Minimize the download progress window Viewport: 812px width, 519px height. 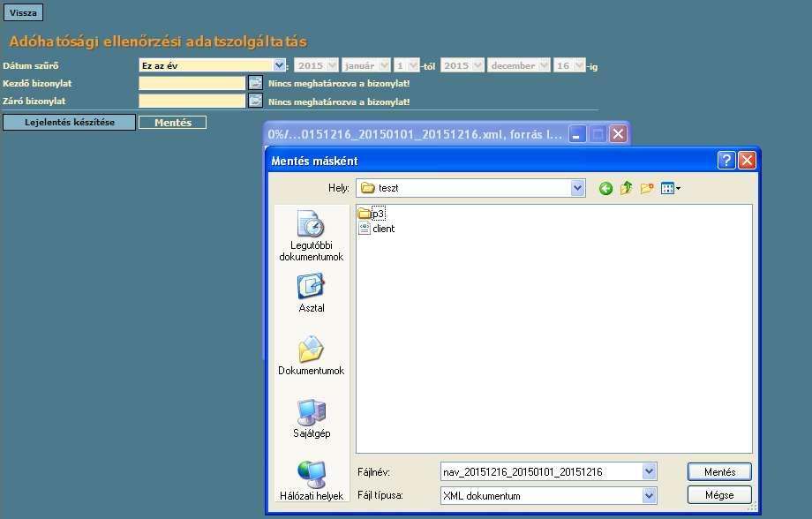coord(577,135)
